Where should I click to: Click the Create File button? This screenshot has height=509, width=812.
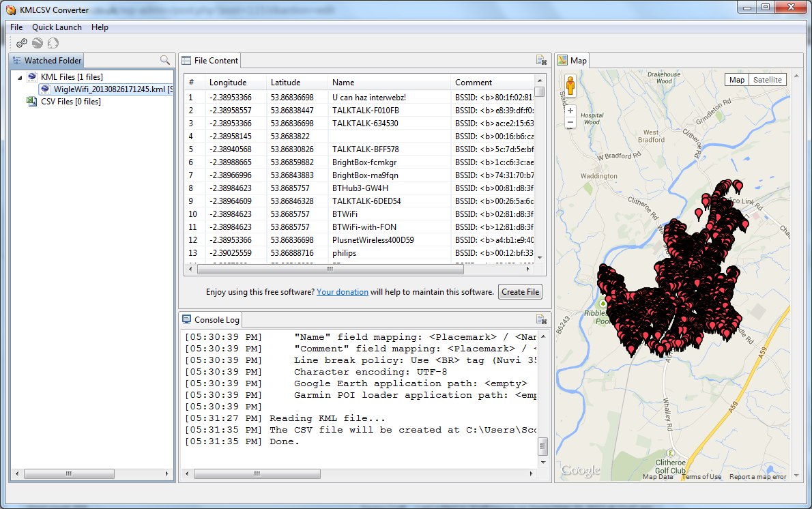521,292
